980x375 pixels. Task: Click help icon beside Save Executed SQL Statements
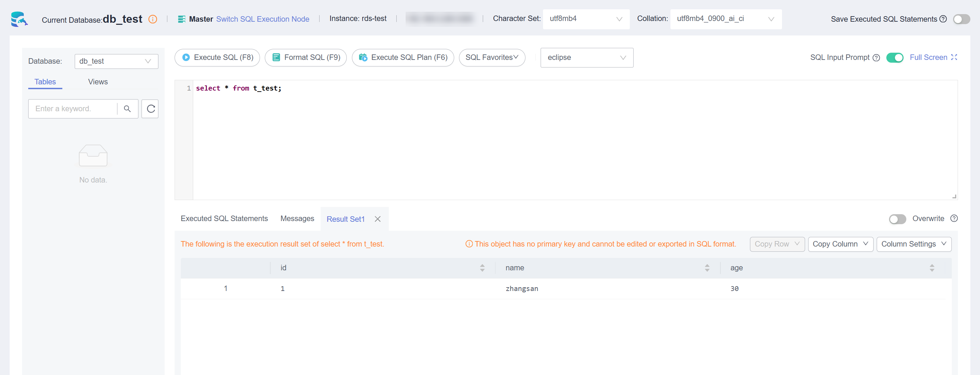[x=943, y=19]
